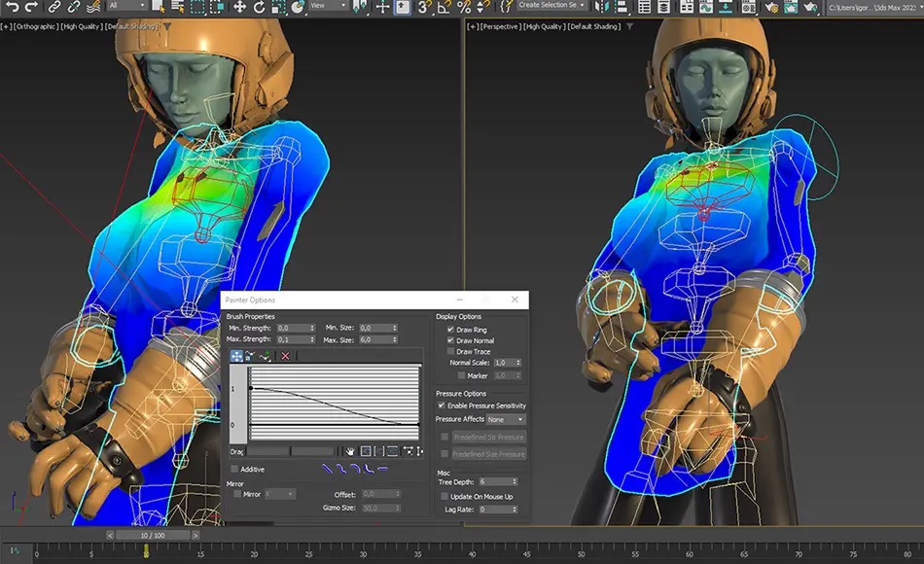Viewport: 924px width, 564px height.
Task: Click the right viewport filter funnel icon
Action: coord(630,26)
